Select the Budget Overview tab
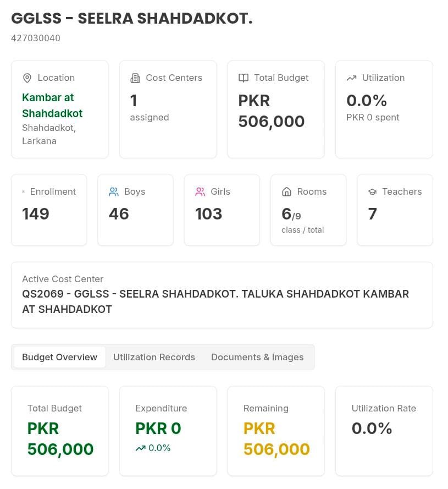Screen dimensions: 448x489 (59, 357)
